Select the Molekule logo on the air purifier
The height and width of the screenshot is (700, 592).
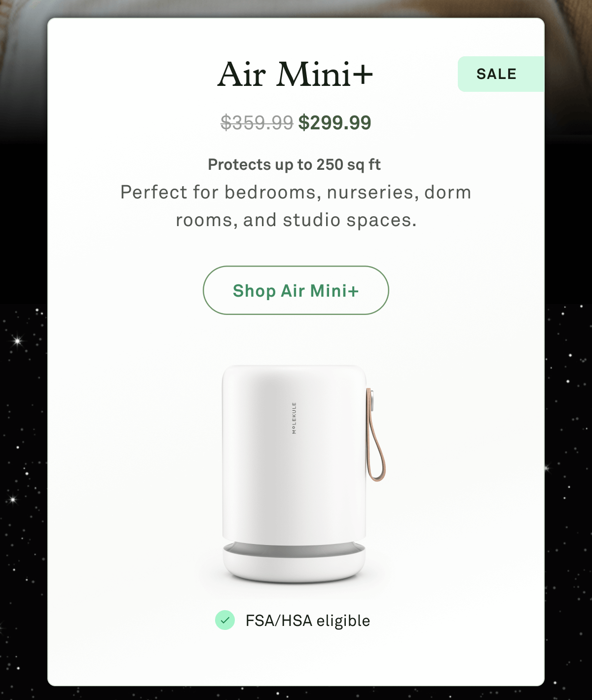pyautogui.click(x=295, y=419)
